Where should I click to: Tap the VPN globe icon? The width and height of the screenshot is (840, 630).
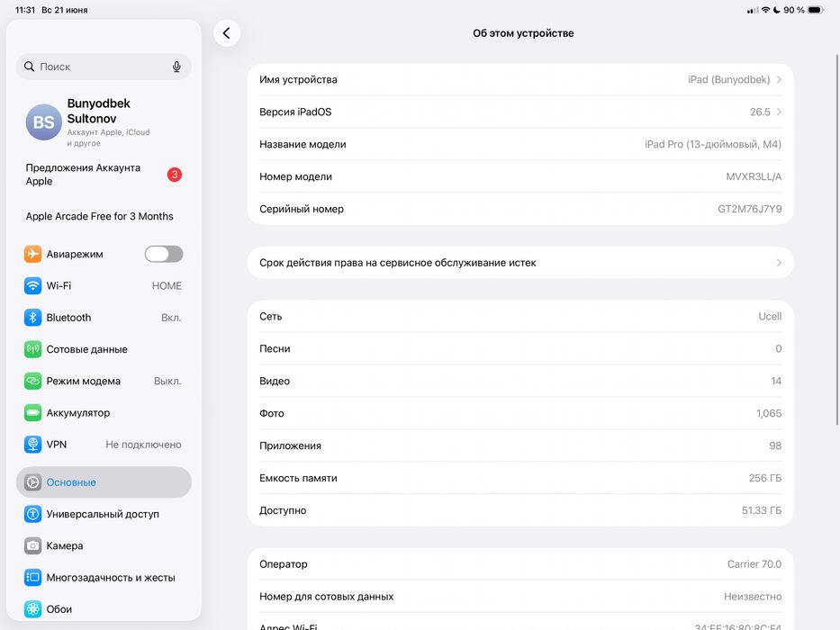point(32,444)
